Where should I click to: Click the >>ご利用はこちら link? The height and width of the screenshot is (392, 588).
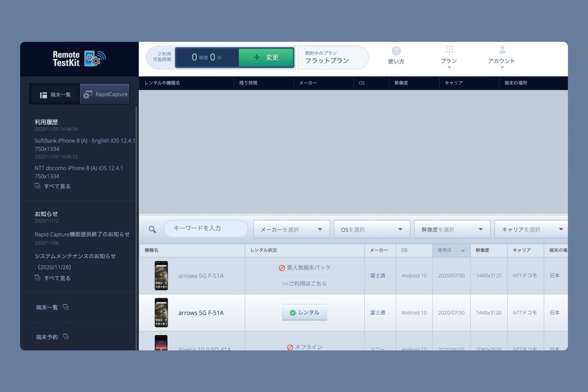(305, 283)
